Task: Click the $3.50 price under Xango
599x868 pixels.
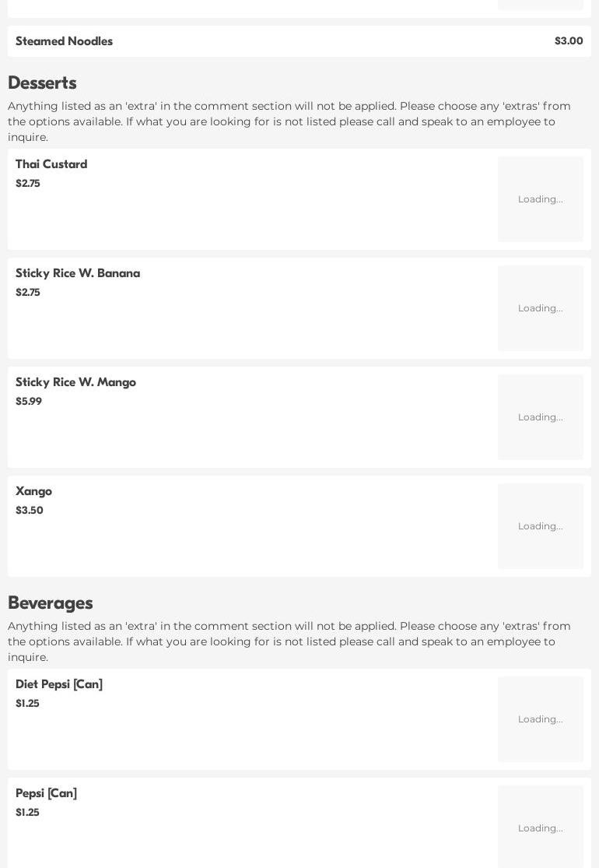Action: (30, 511)
